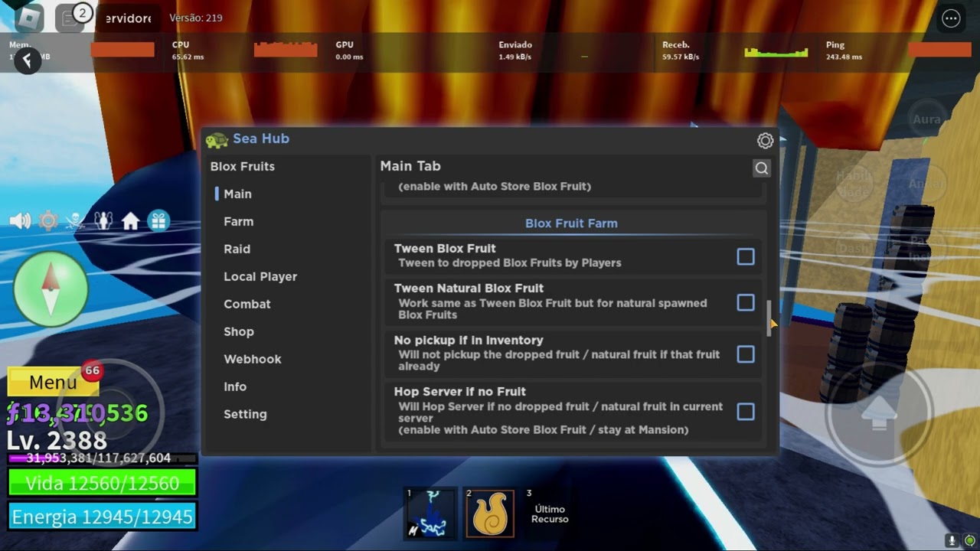Enable Tween Natural Blox Fruit checkbox

(x=746, y=302)
